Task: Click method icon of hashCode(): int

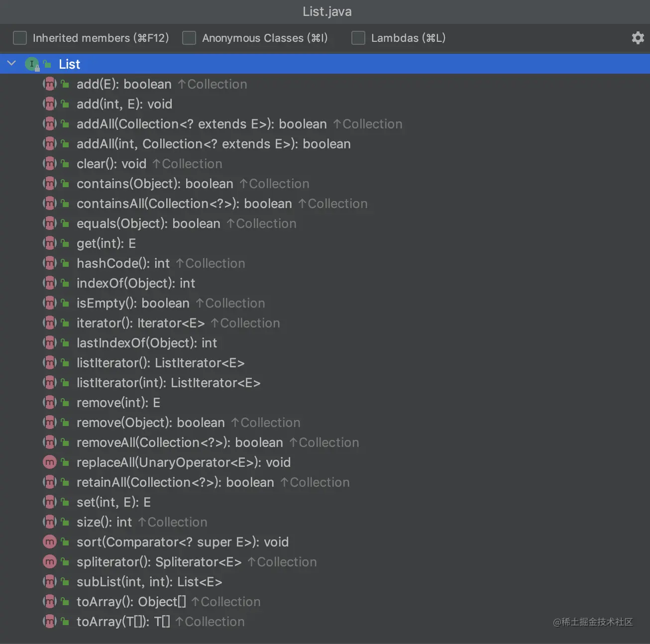Action: click(50, 263)
